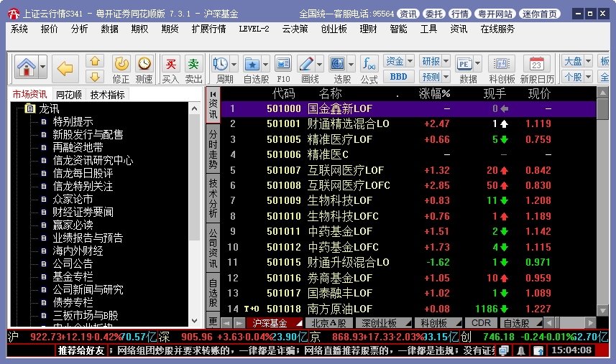Screen dimensions: 616x364
Task: Expand the PE 数据 dropdown arrow
Action: (x=477, y=64)
